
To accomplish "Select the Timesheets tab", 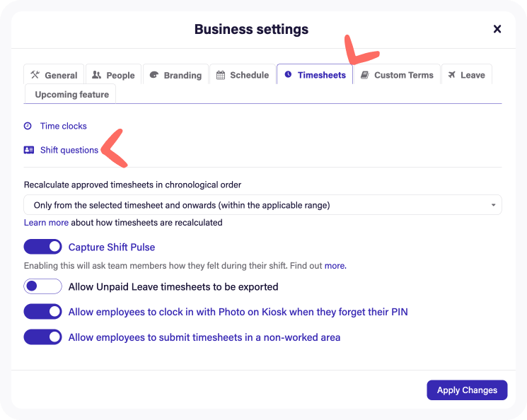I will click(x=315, y=75).
